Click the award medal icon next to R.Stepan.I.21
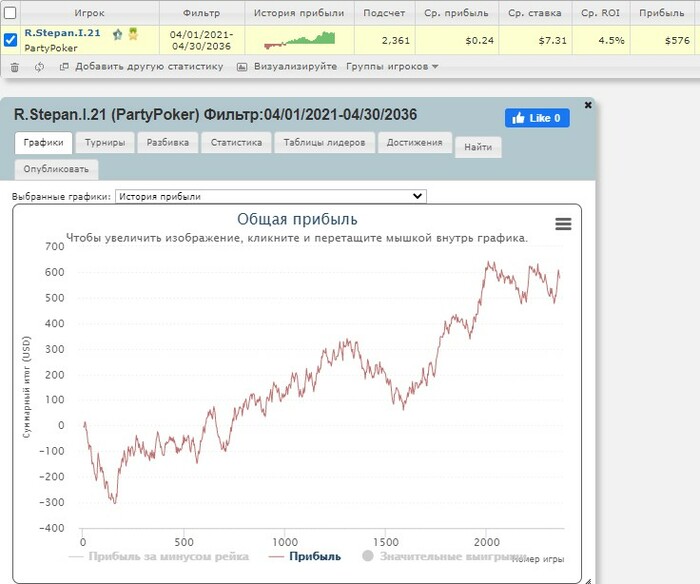The height and width of the screenshot is (584, 700). click(x=133, y=33)
